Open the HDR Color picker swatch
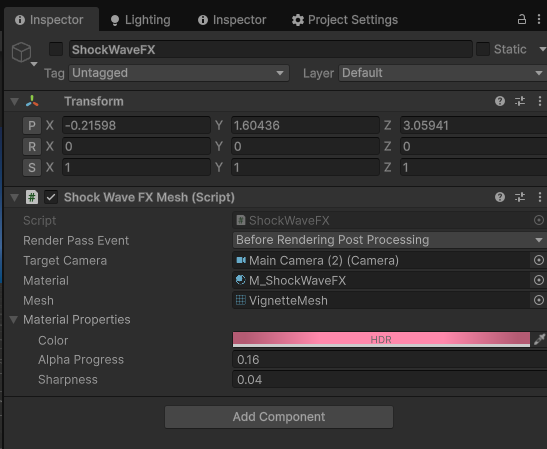 point(381,339)
